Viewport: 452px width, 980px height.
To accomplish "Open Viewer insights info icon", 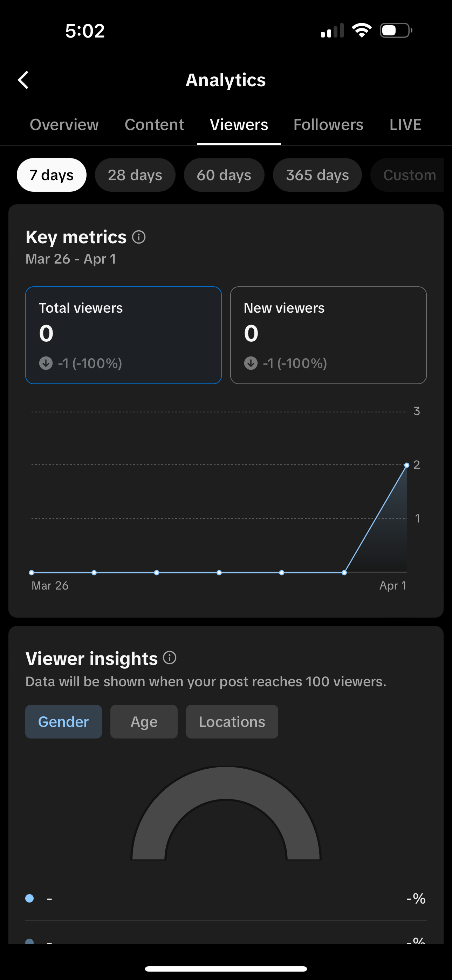I will click(x=170, y=658).
